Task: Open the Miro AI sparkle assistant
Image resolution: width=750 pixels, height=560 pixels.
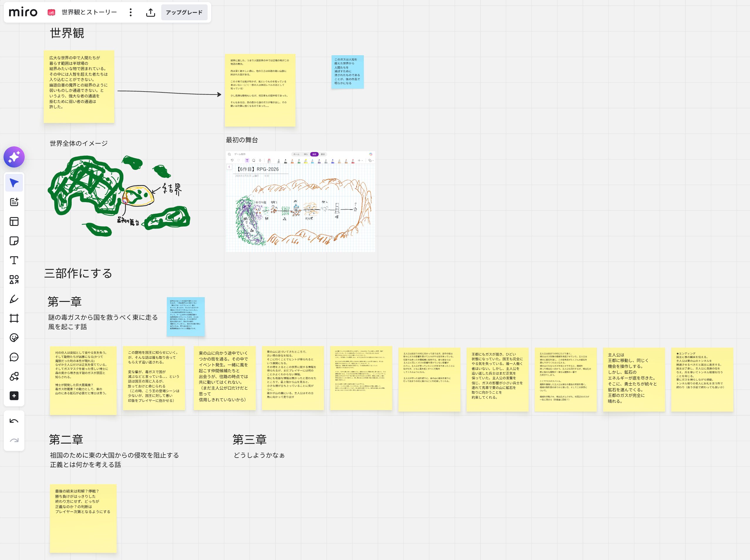Action: tap(14, 157)
